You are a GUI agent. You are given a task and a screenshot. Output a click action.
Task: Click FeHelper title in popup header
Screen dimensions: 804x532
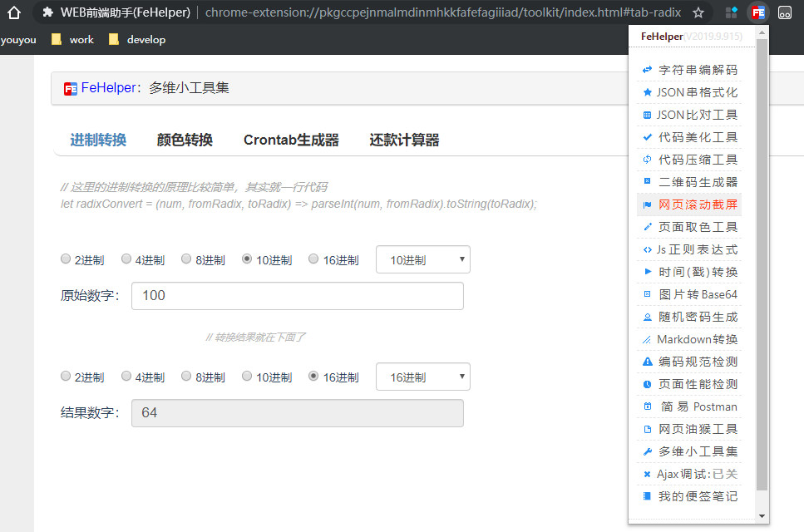click(662, 37)
